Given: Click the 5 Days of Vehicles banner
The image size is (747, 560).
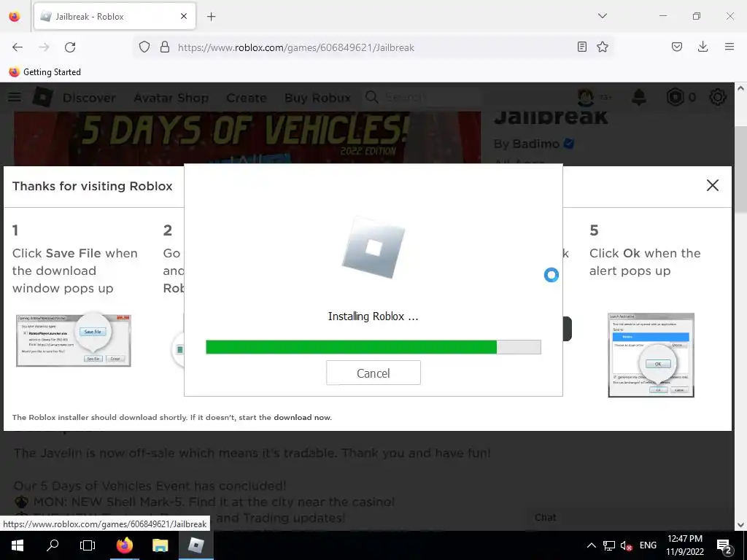Looking at the screenshot, I should click(x=247, y=137).
